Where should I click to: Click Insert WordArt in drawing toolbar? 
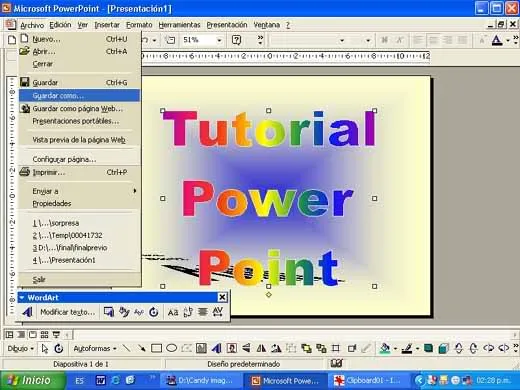point(217,349)
